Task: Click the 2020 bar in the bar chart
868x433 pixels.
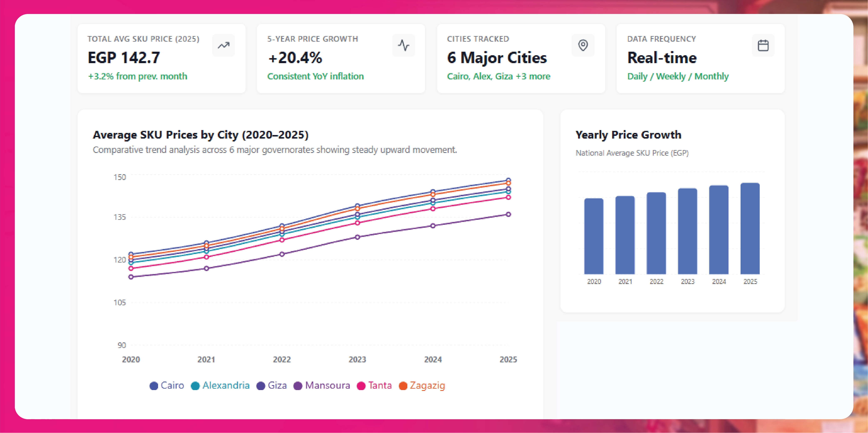Action: click(x=594, y=236)
